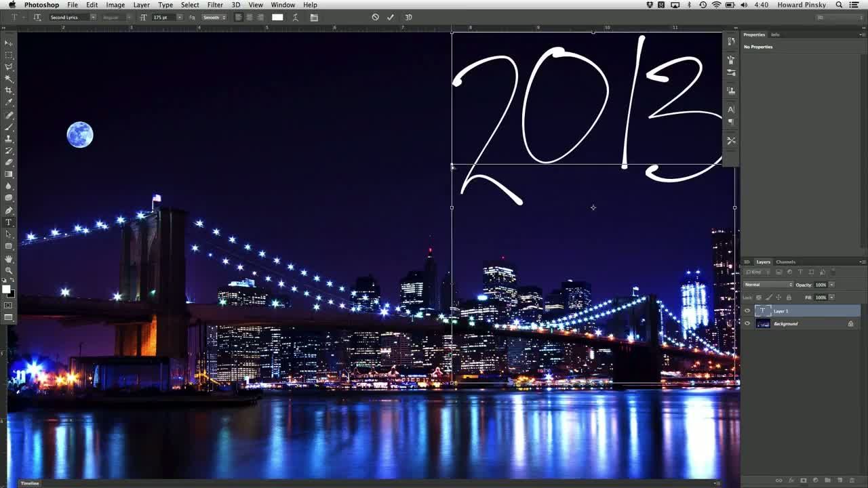Open the Filter menu
868x488 pixels.
[x=215, y=5]
